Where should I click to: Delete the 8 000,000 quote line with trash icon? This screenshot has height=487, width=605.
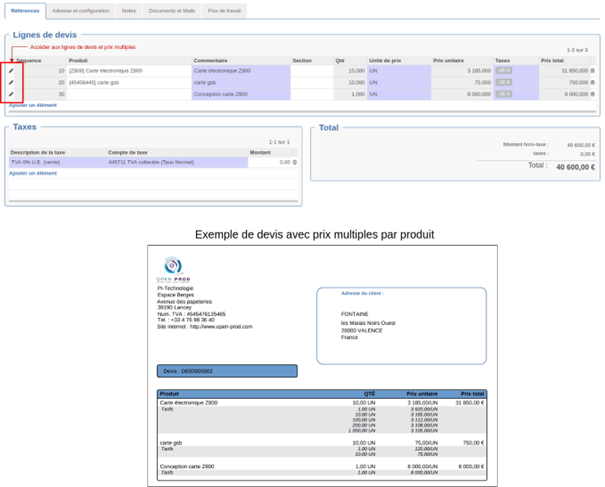593,94
